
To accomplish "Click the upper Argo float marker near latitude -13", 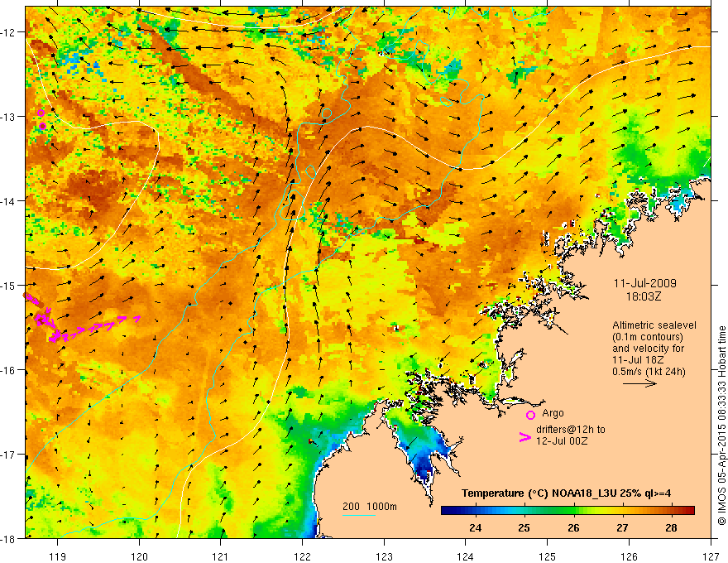I will click(41, 113).
